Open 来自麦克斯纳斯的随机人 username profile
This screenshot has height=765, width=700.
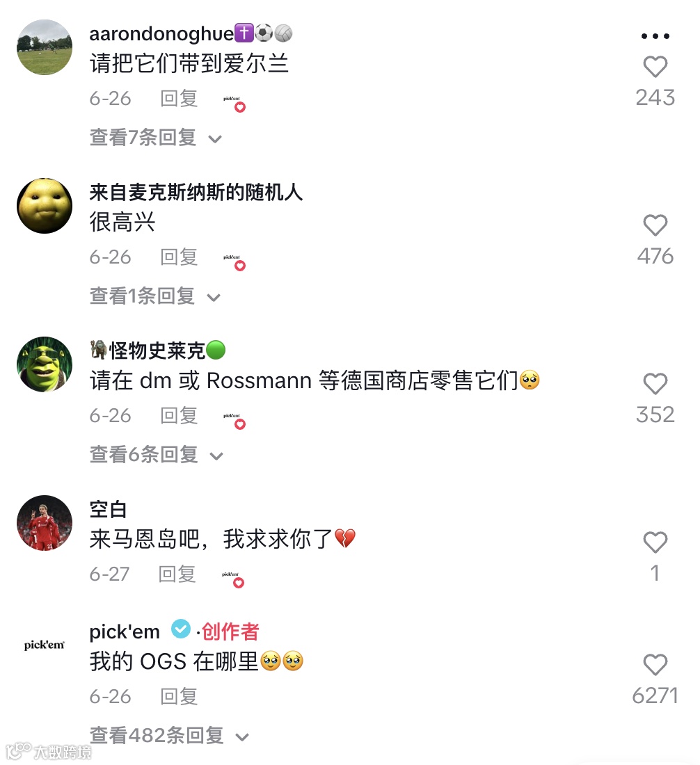point(196,192)
